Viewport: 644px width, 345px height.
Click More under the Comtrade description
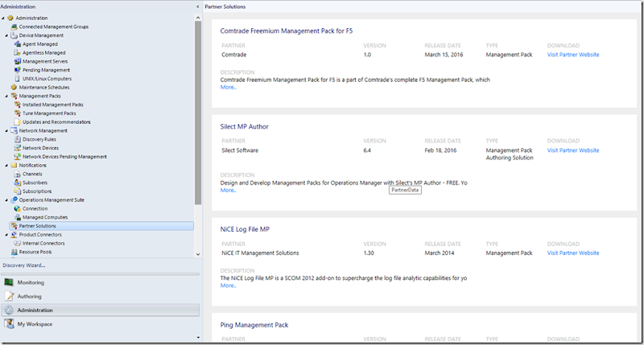point(228,87)
